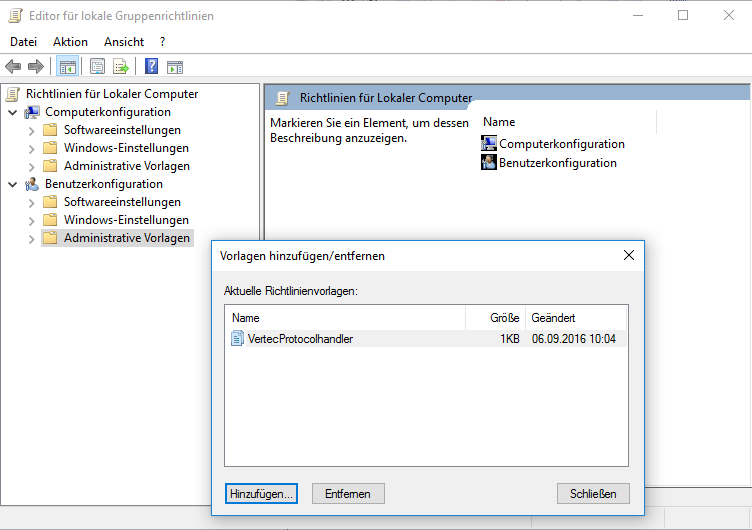This screenshot has height=530, width=752.
Task: Click the Schließen button in dialog
Action: [593, 494]
